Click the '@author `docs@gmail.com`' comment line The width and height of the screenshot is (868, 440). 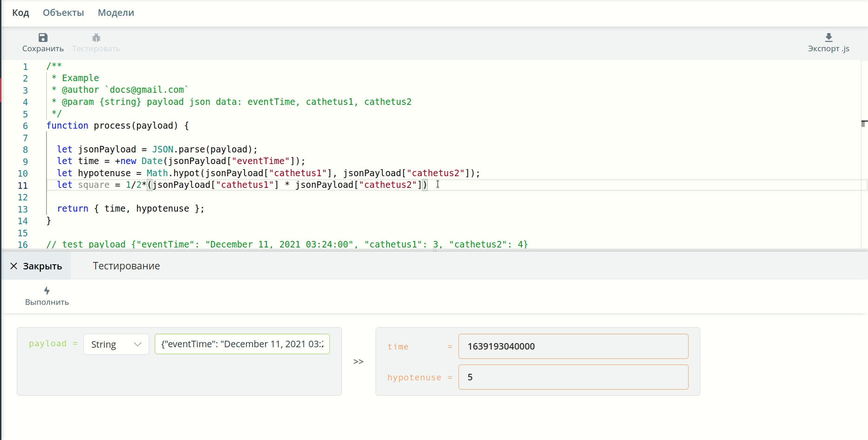coord(120,90)
